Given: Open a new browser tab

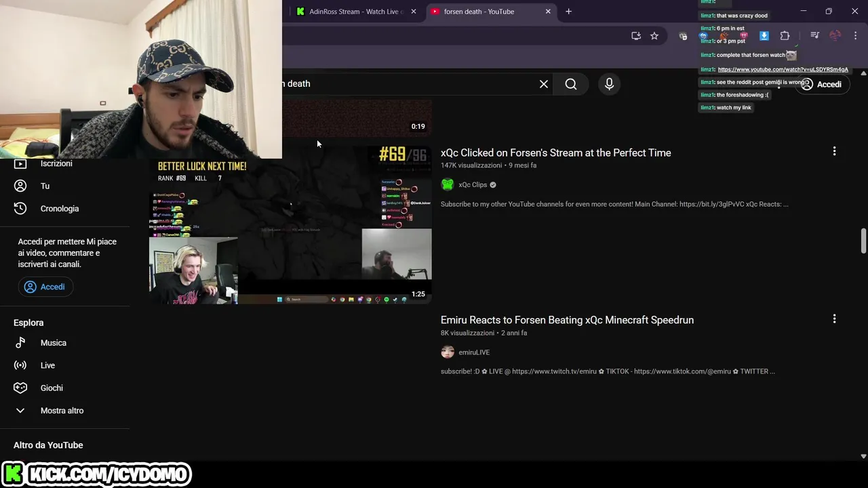Looking at the screenshot, I should click(569, 12).
